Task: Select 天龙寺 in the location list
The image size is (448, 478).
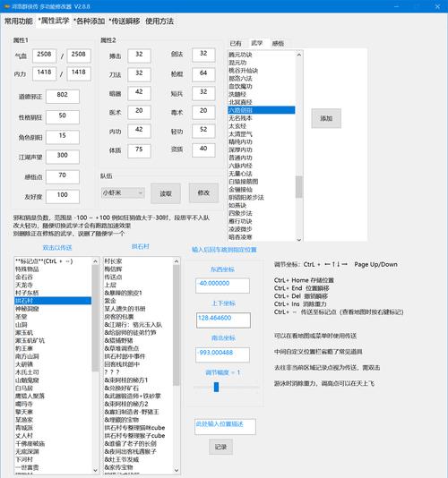Action: click(53, 285)
